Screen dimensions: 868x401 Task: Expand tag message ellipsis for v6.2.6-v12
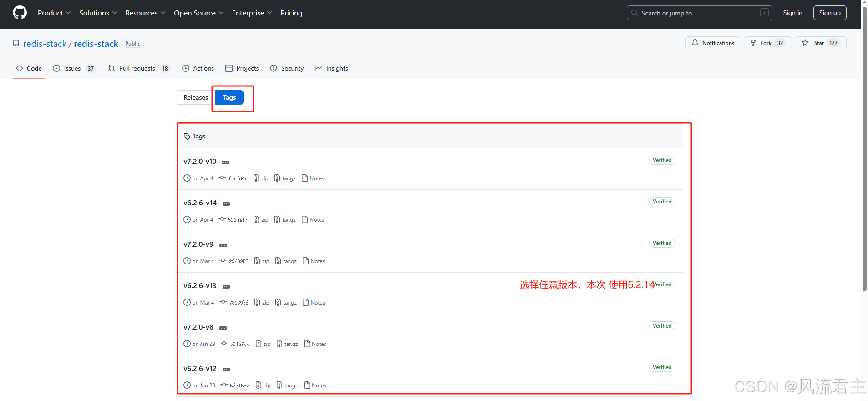[226, 370]
